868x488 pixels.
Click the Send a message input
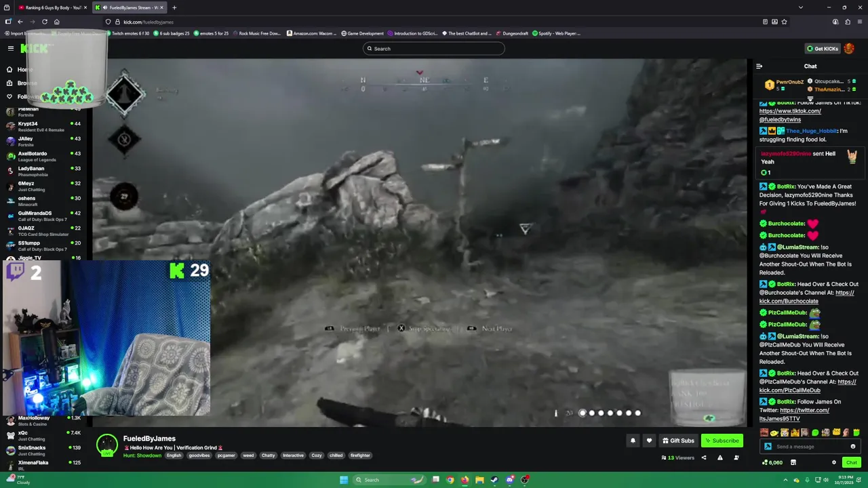point(810,447)
